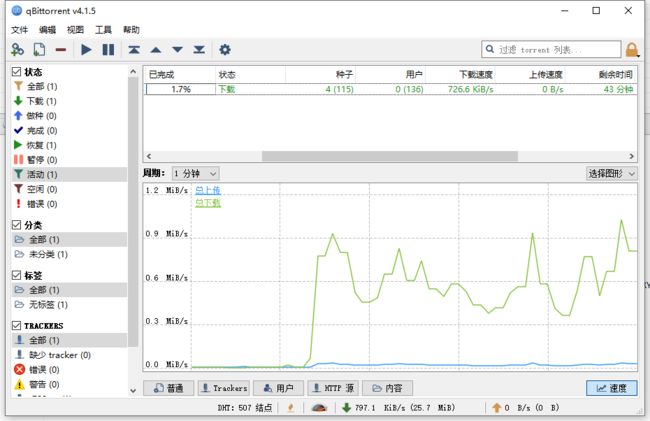Screen dimensions: 650x421
Task: Open options via the gear icon
Action: tap(225, 50)
